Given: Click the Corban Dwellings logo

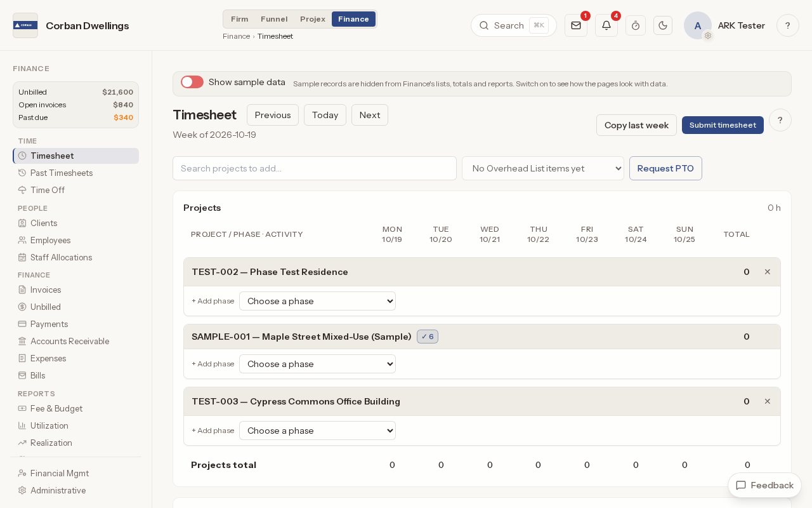Looking at the screenshot, I should [x=25, y=25].
